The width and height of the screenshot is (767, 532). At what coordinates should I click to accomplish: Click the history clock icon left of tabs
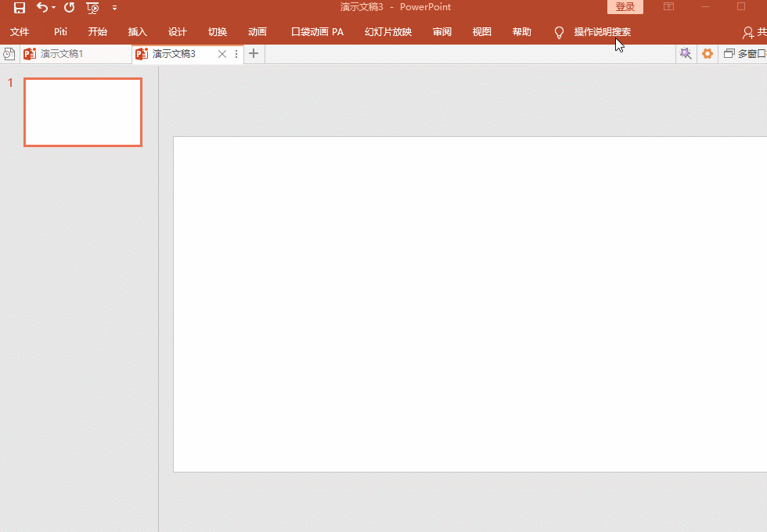pos(9,54)
